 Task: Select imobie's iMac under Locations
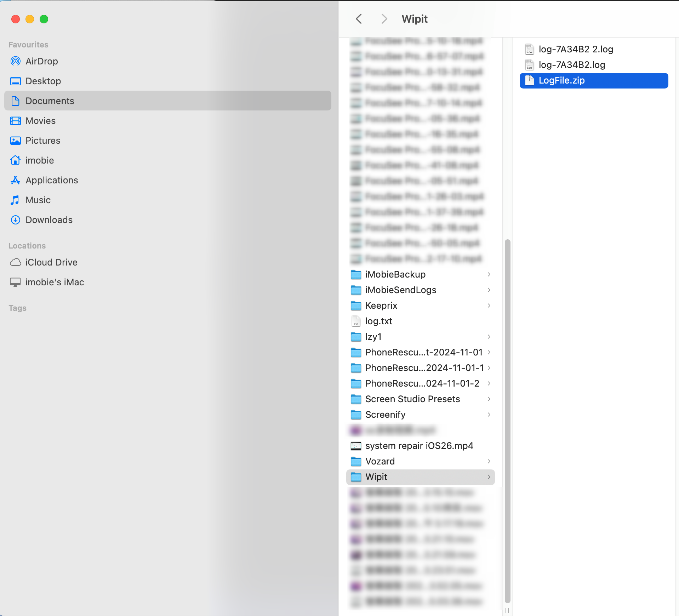[x=55, y=282]
